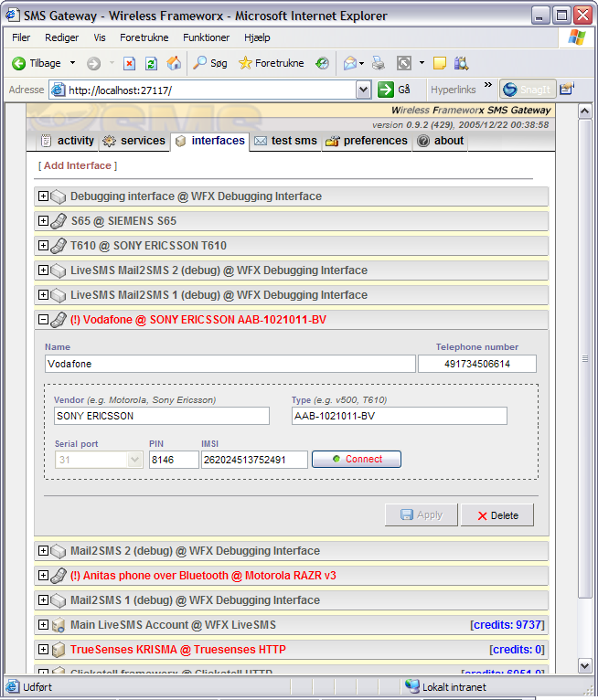Expand LiveSMS Mail2SMS 1 (debug) row

point(43,294)
